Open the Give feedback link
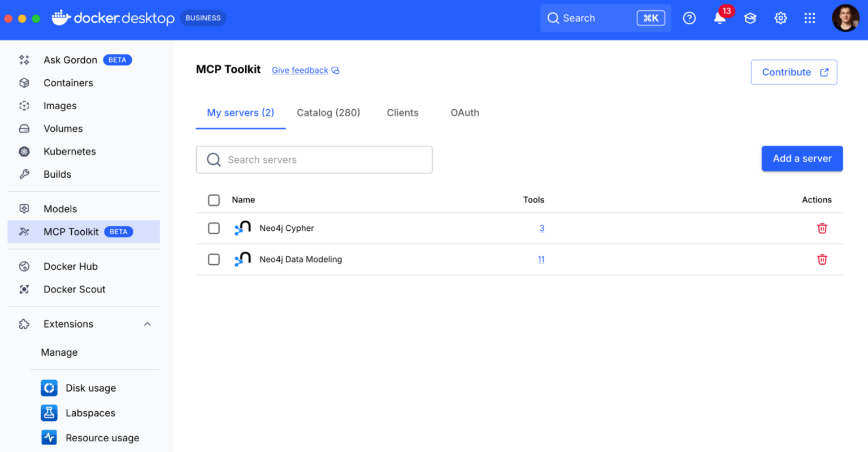Viewport: 868px width, 452px height. [x=300, y=70]
